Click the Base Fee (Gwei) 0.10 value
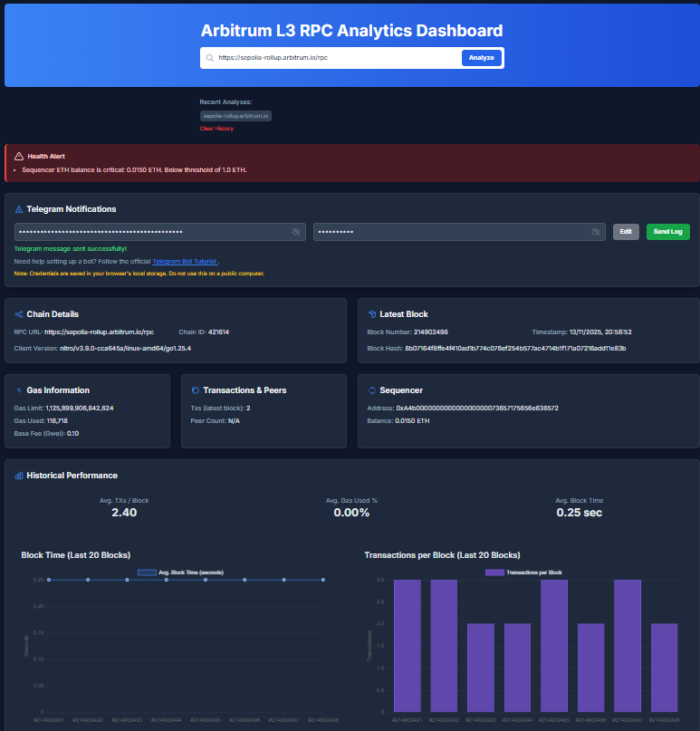The width and height of the screenshot is (700, 731). pyautogui.click(x=72, y=434)
